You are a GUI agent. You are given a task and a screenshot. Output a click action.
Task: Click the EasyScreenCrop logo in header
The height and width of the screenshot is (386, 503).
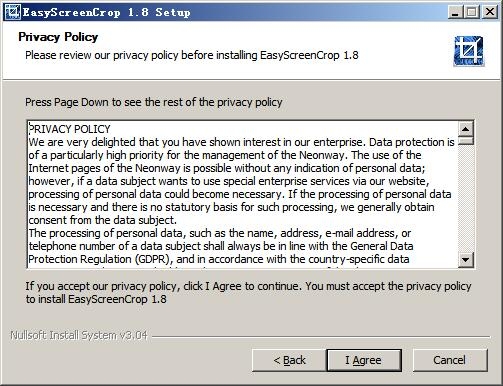pos(469,51)
